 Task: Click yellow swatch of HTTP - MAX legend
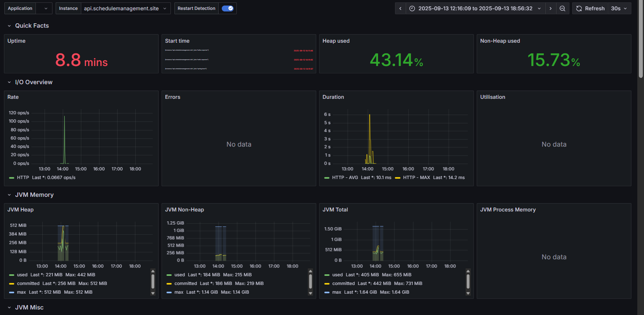click(x=398, y=178)
